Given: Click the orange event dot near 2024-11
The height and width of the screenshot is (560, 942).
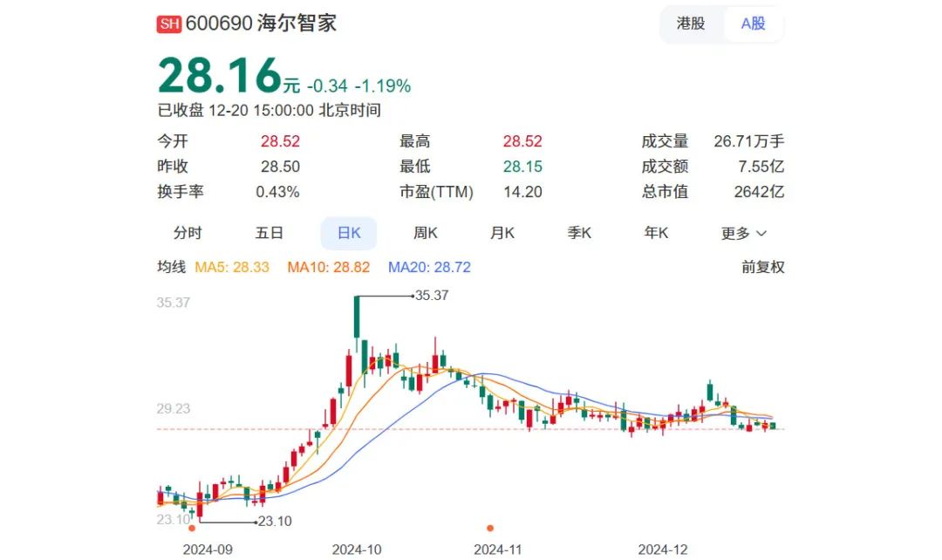Looking at the screenshot, I should coord(490,528).
